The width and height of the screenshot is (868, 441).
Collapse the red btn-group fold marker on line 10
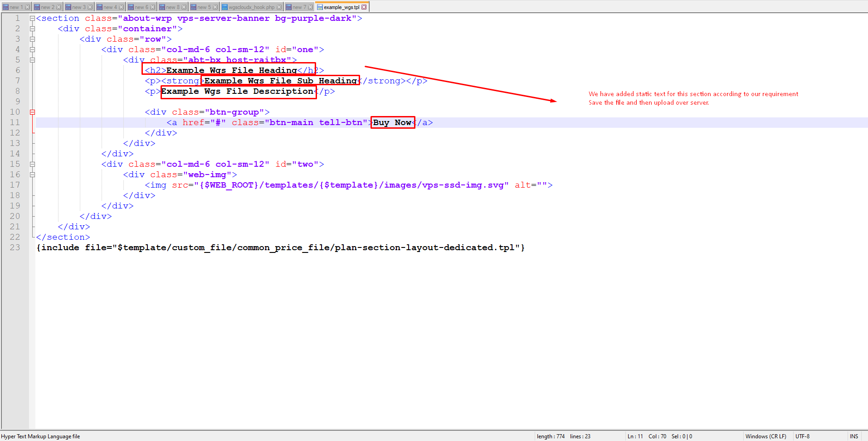point(32,112)
